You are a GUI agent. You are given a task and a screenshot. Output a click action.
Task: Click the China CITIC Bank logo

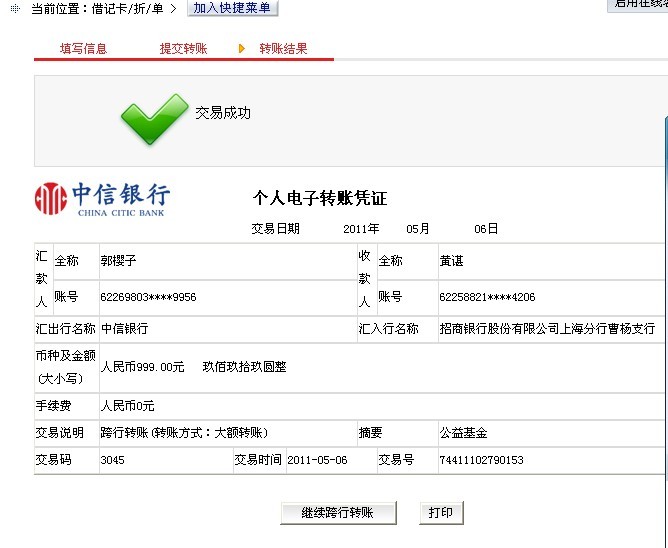pyautogui.click(x=103, y=199)
